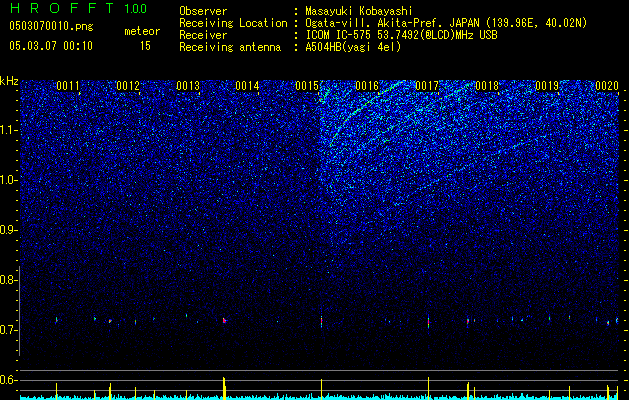Click the 0013 time marker
The width and height of the screenshot is (629, 400).
(188, 86)
